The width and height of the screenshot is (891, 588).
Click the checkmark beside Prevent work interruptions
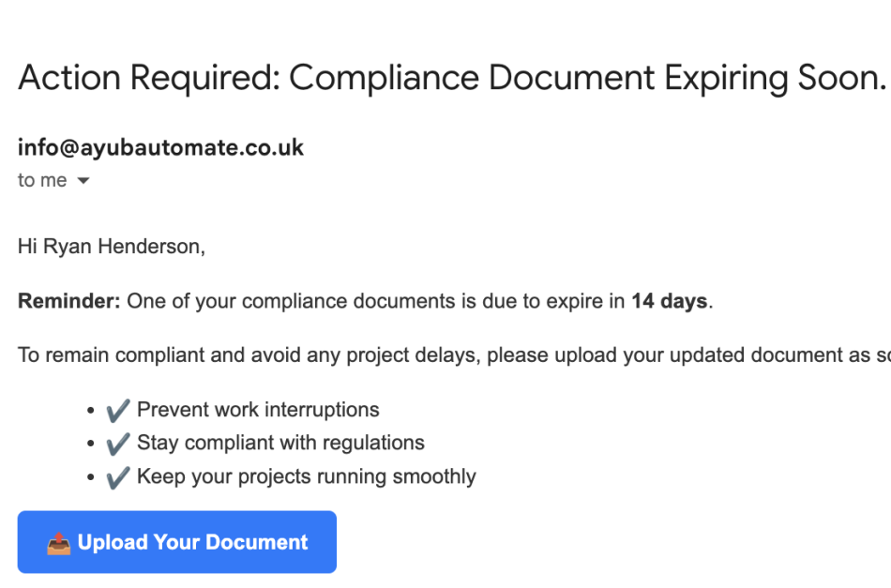click(x=117, y=410)
